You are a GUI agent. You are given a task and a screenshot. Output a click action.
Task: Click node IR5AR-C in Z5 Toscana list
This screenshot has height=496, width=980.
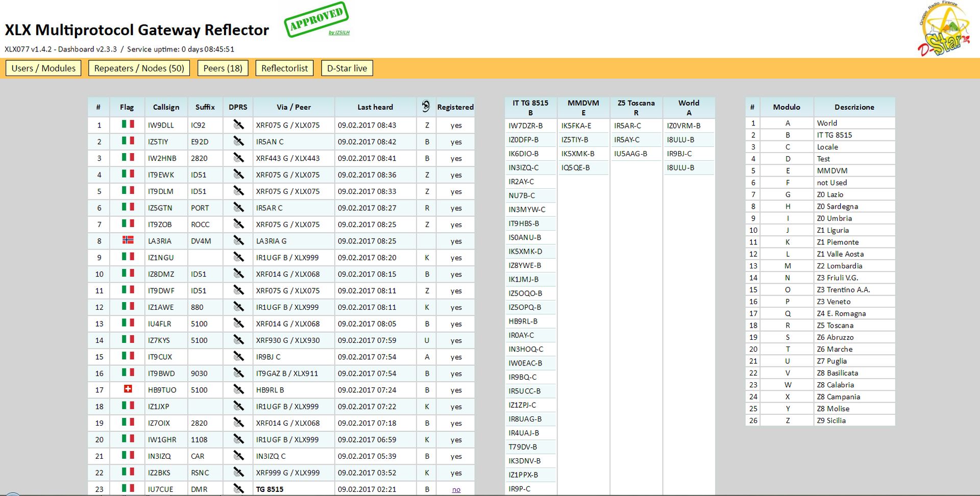627,126
